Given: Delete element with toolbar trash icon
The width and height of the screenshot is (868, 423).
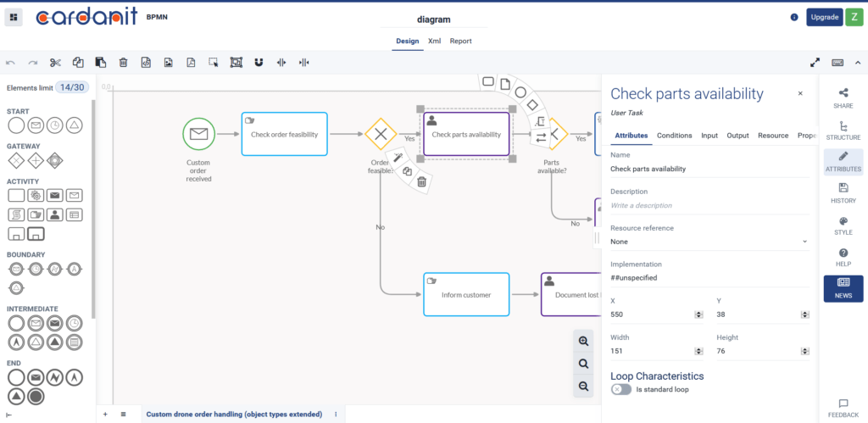Looking at the screenshot, I should [x=124, y=63].
